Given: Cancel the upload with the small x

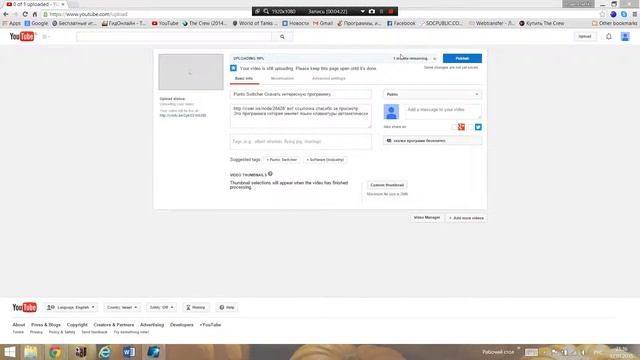Looking at the screenshot, I should [x=434, y=59].
